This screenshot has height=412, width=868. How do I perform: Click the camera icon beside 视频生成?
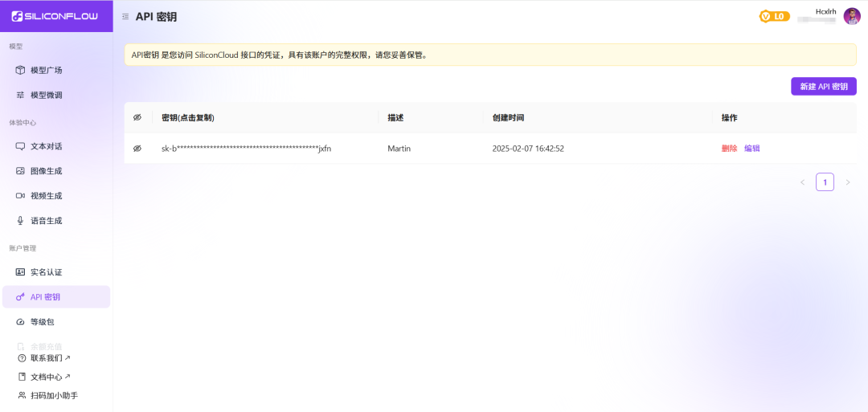tap(20, 196)
